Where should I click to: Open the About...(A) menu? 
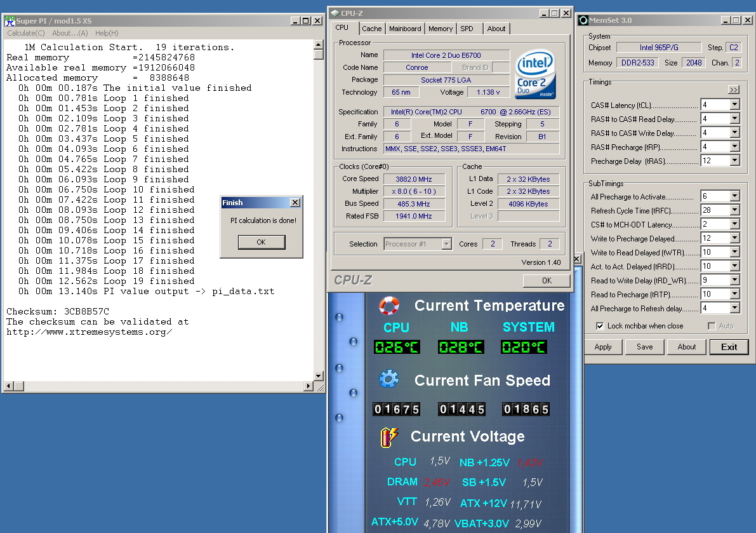(70, 33)
